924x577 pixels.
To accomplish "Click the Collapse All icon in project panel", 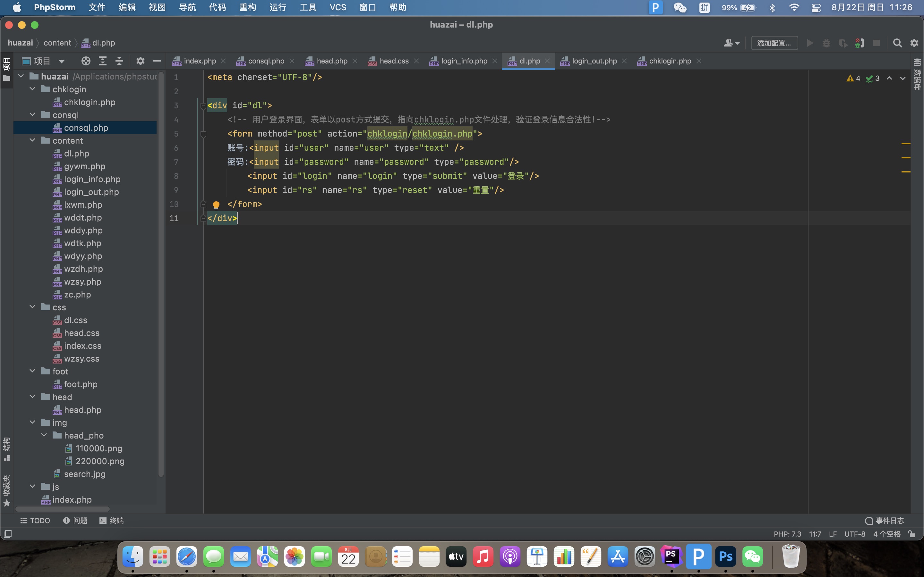I will point(119,61).
